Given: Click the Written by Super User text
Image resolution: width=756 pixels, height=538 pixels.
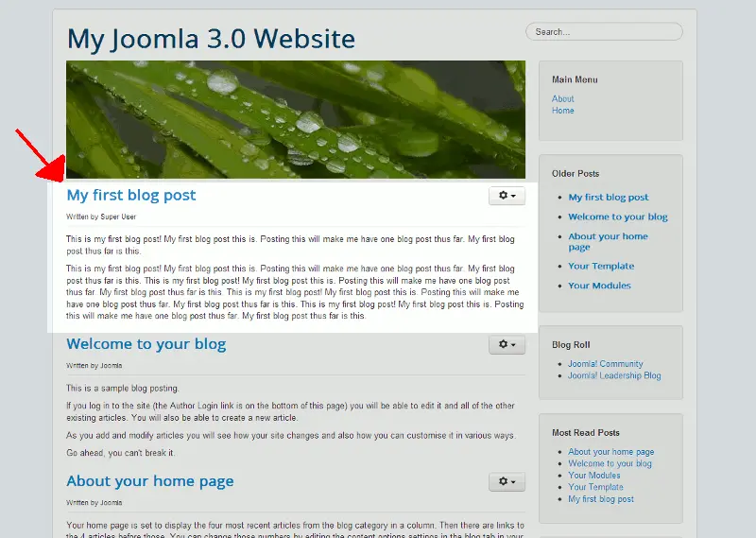Looking at the screenshot, I should [x=101, y=217].
